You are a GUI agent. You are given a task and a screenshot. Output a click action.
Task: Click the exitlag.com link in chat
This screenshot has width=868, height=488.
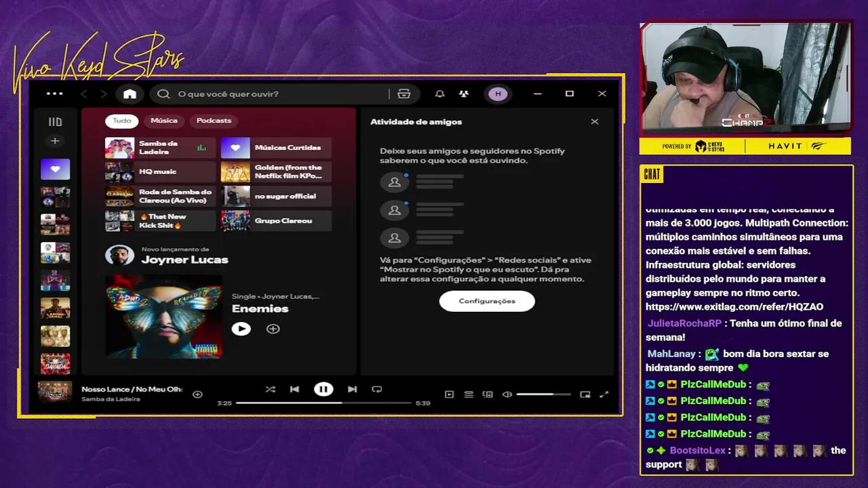coord(734,307)
